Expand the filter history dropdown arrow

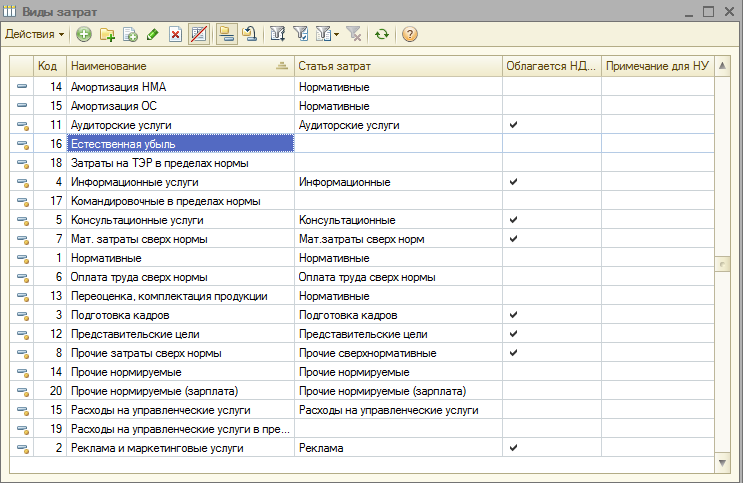pos(337,34)
